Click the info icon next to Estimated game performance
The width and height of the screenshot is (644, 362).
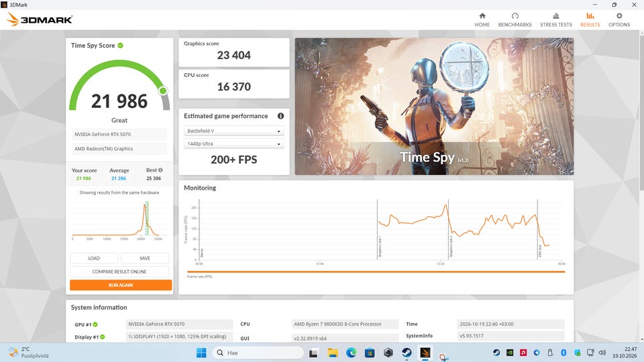click(280, 116)
